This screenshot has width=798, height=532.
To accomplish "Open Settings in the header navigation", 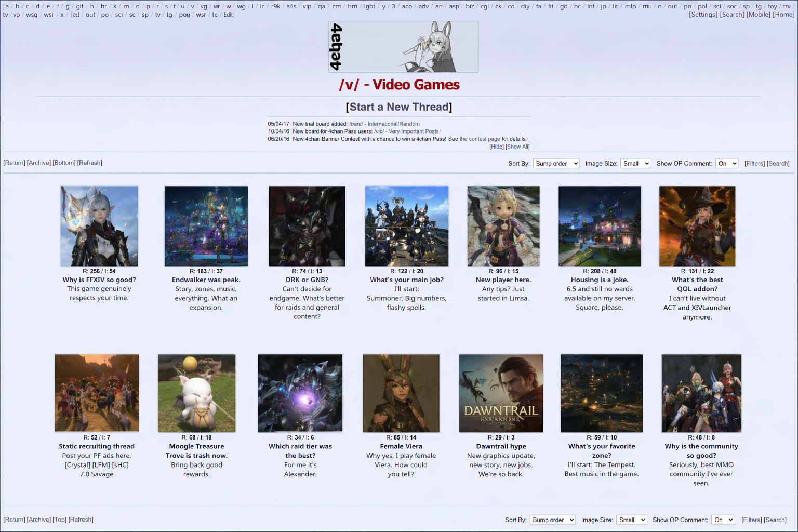I will point(703,15).
